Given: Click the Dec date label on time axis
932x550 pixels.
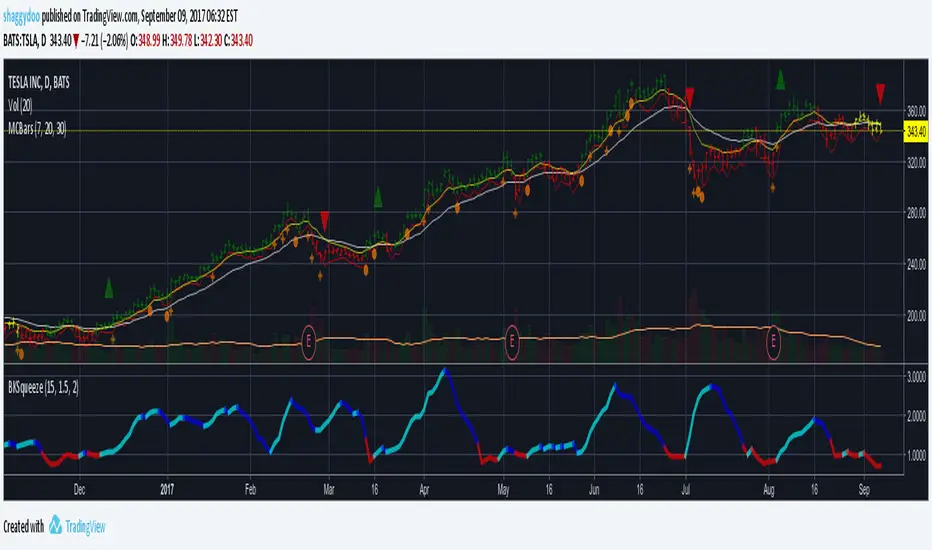Looking at the screenshot, I should point(79,490).
